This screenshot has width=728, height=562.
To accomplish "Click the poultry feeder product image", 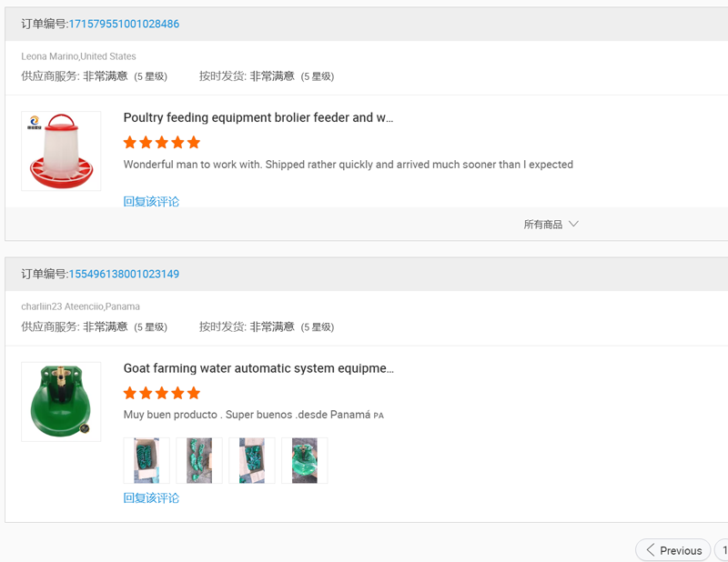I will pyautogui.click(x=61, y=151).
